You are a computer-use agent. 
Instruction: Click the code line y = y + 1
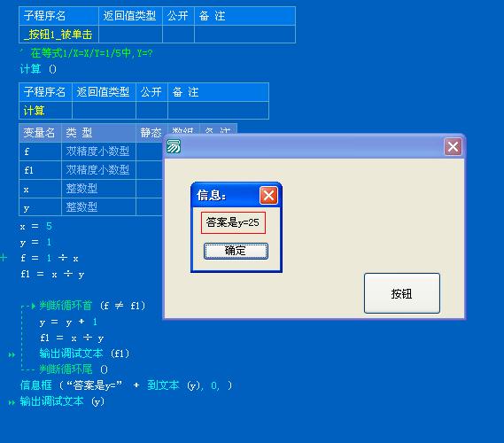[68, 322]
